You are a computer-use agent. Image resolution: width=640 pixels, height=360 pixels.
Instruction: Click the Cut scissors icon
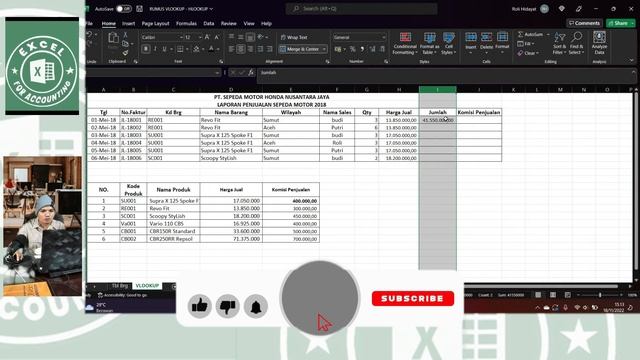tap(125, 35)
